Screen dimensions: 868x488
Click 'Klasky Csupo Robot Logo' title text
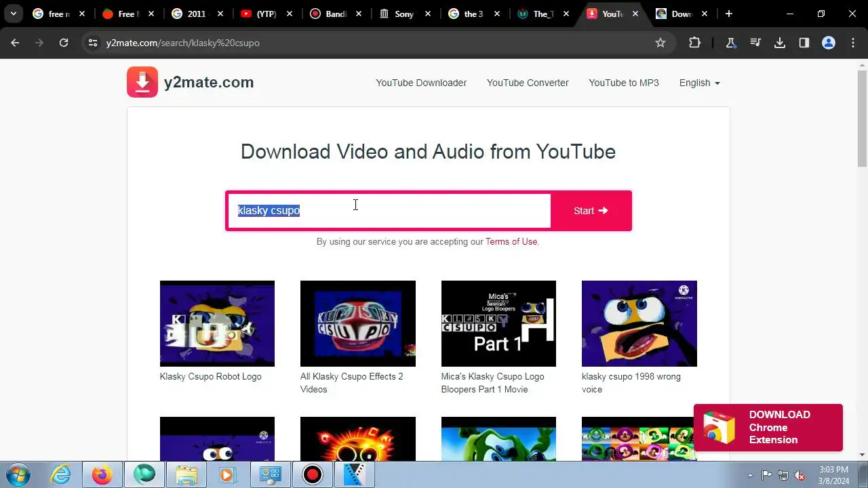pyautogui.click(x=210, y=377)
